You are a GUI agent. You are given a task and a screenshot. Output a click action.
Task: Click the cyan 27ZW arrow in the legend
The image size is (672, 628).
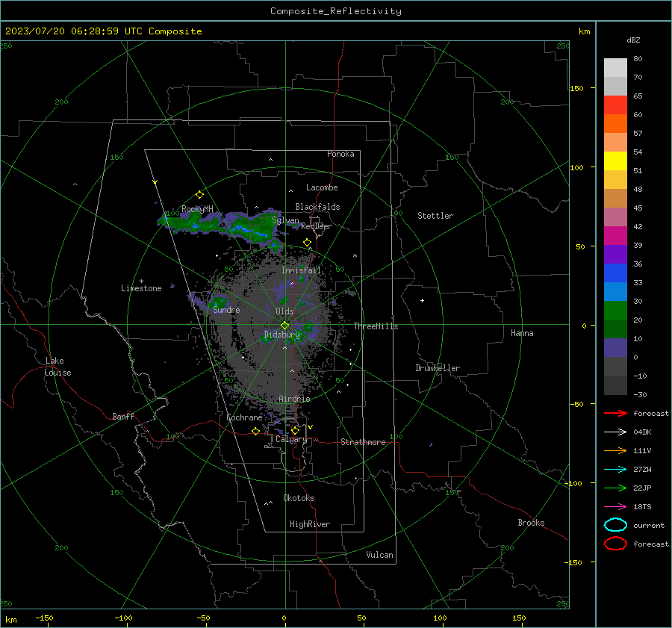615,470
